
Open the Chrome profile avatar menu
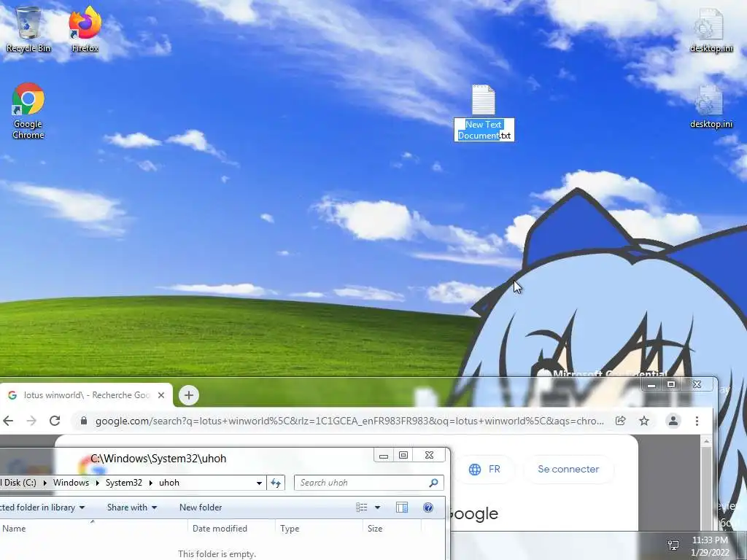tap(673, 421)
